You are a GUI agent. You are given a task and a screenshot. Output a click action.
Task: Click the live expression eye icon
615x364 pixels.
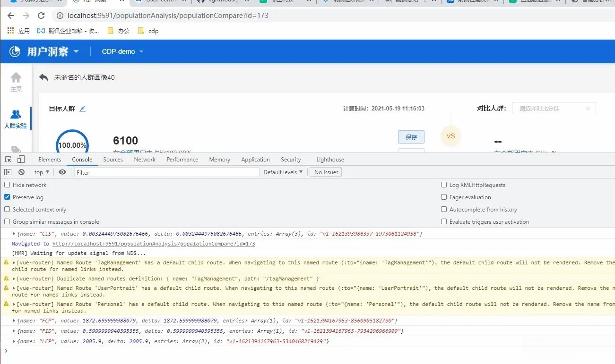click(x=62, y=172)
